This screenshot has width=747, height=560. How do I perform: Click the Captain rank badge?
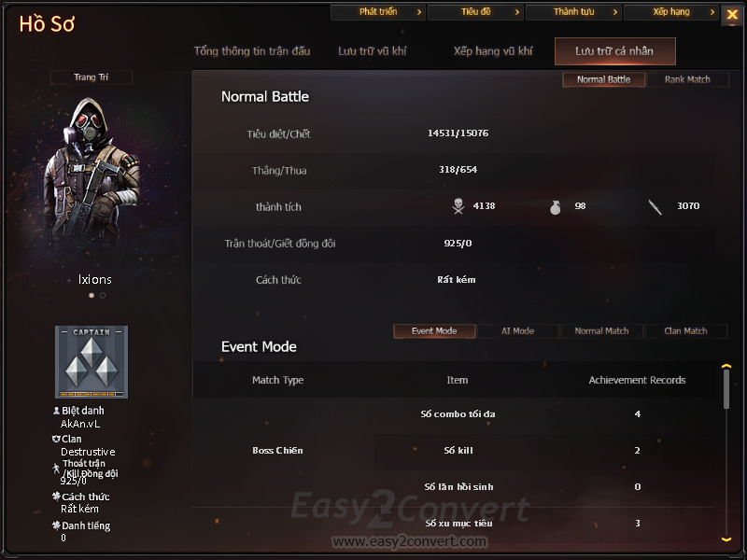coord(92,362)
